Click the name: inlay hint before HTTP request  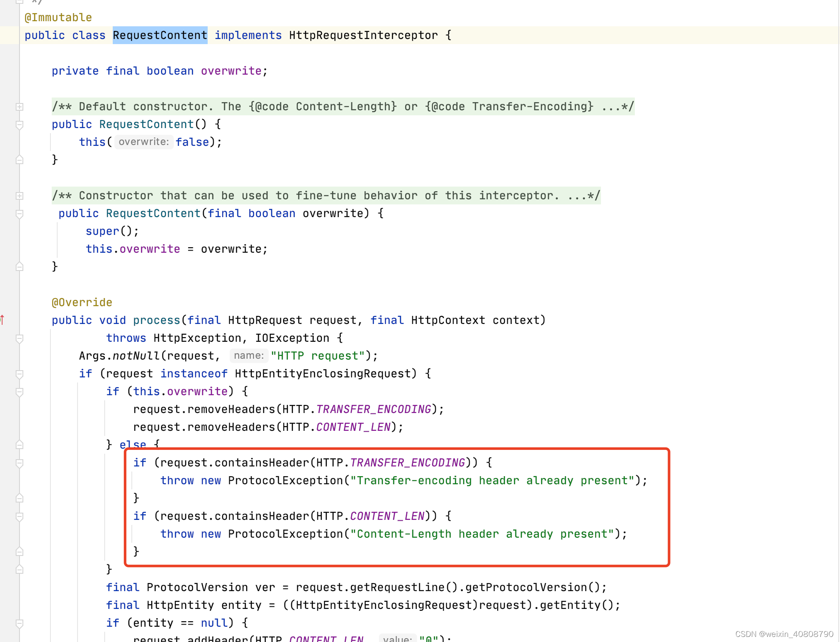(x=248, y=355)
